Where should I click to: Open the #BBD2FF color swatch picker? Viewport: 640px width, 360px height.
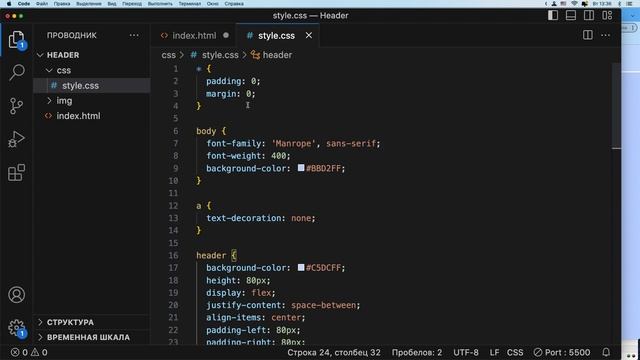(301, 168)
